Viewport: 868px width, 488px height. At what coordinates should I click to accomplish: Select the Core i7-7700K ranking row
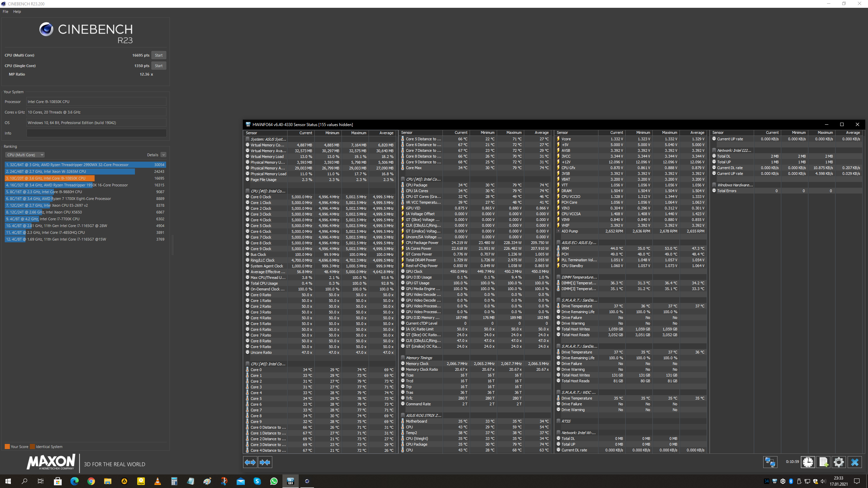tap(85, 219)
